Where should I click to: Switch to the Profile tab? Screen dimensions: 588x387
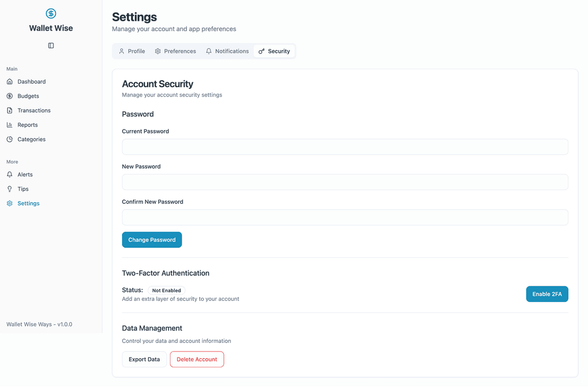(131, 51)
